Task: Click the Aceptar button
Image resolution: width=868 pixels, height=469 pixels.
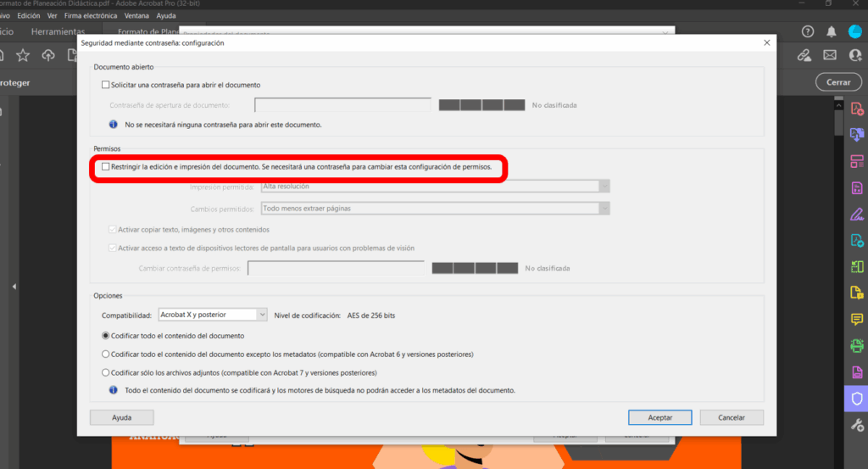Action: 660,417
